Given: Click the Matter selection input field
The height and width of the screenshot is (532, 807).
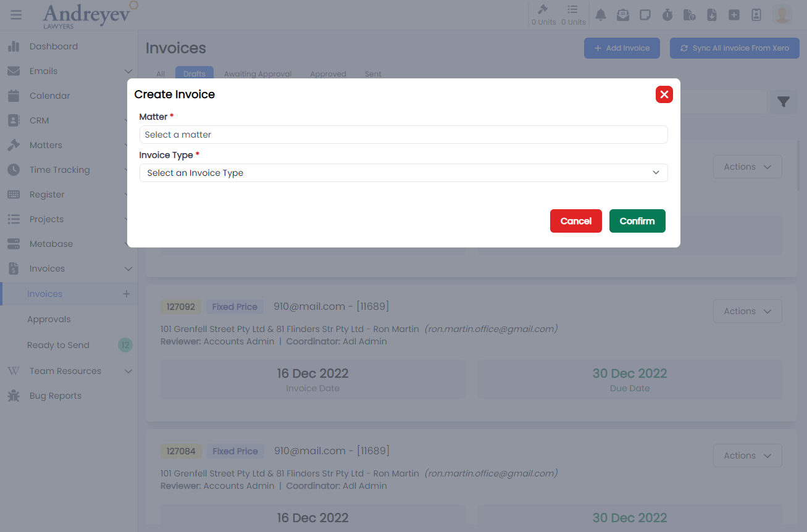Looking at the screenshot, I should 403,135.
